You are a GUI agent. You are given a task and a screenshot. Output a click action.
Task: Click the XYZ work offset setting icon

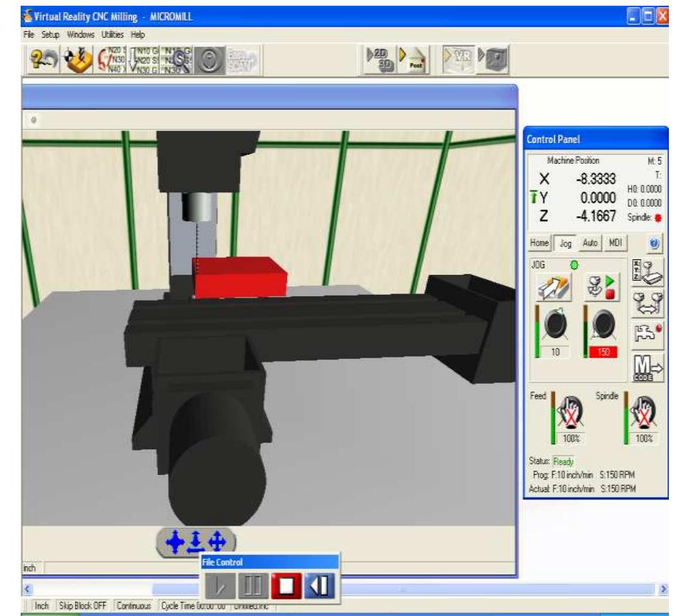tap(648, 273)
